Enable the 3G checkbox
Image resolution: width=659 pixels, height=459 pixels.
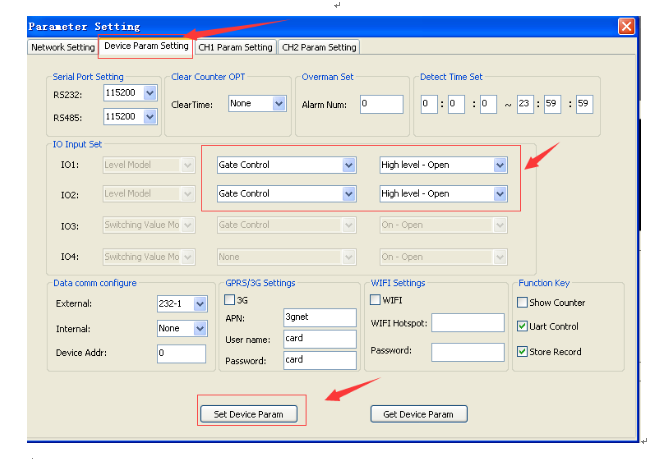point(229,299)
